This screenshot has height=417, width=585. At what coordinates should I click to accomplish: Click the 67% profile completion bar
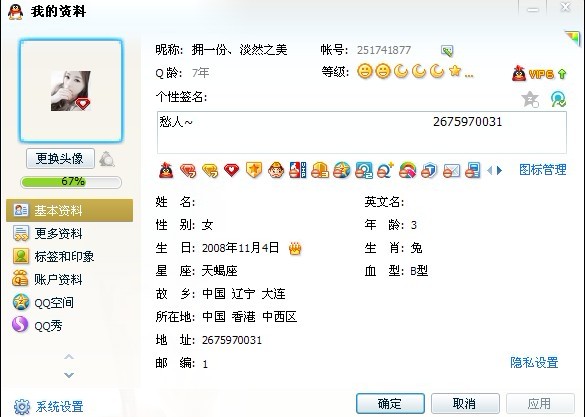coord(71,182)
